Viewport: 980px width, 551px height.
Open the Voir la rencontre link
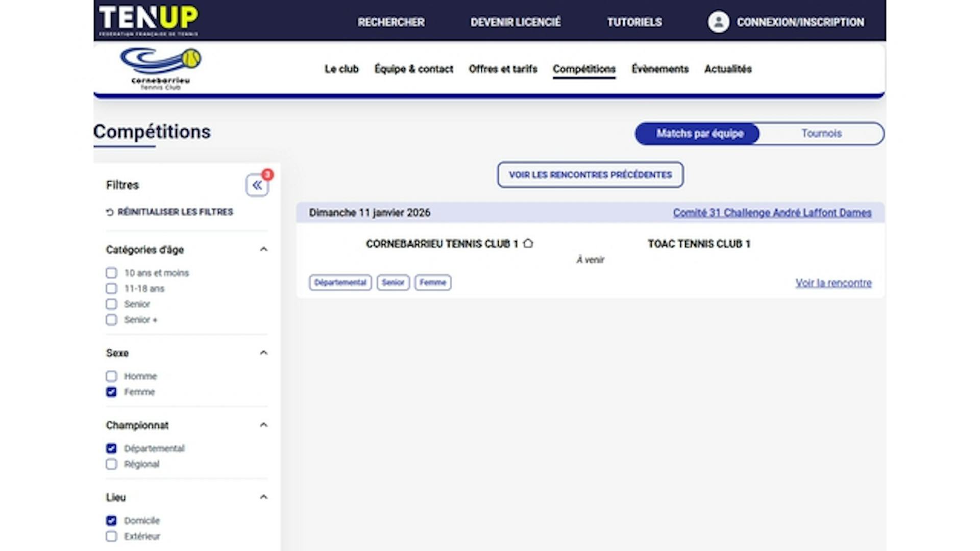pos(833,283)
